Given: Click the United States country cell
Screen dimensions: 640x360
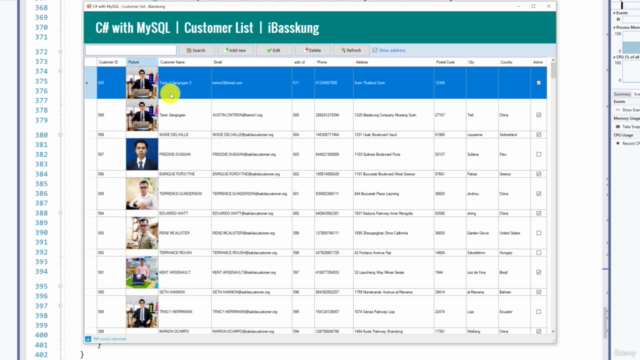Looking at the screenshot, I should [x=514, y=233].
